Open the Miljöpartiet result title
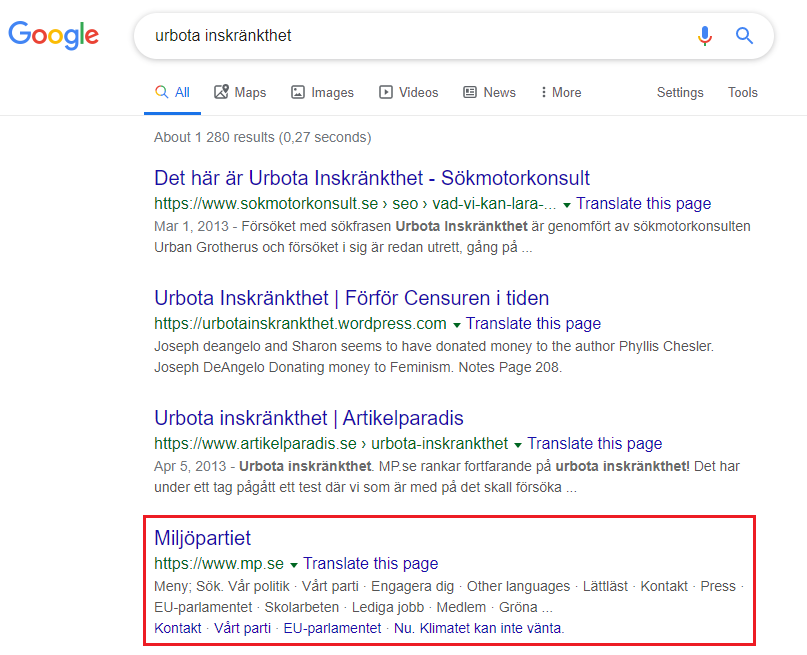This screenshot has height=655, width=807. pyautogui.click(x=202, y=538)
